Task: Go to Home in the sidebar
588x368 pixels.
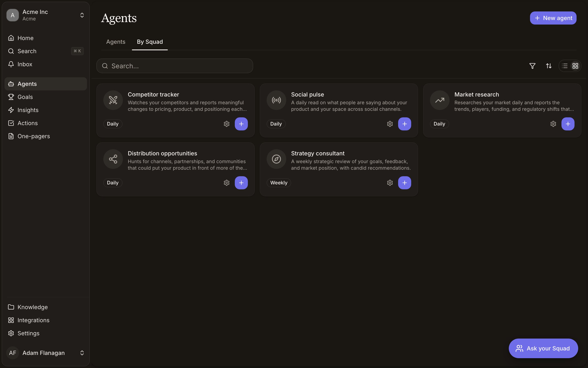Action: pos(46,38)
